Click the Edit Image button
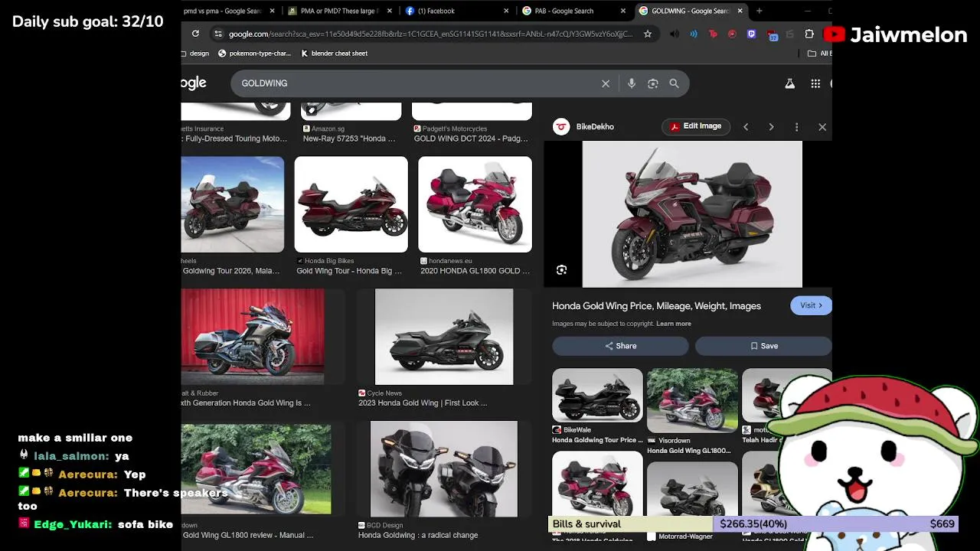This screenshot has width=980, height=551. (695, 126)
